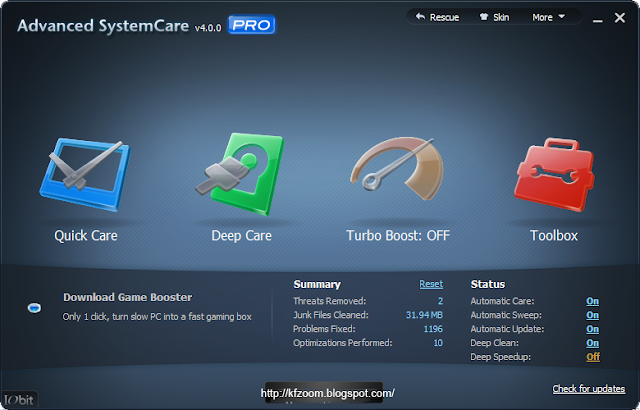640x410 pixels.
Task: Click Threats Removed value 2
Action: [440, 301]
